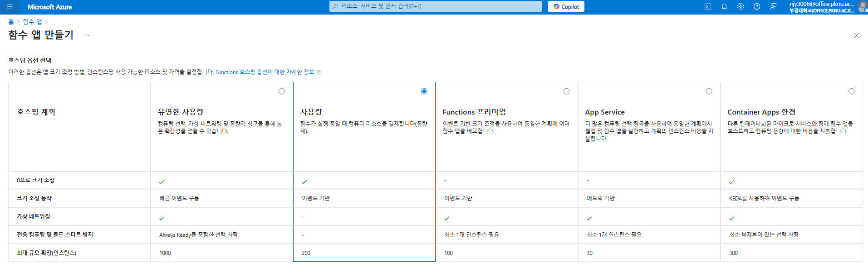Click the Functions 프리미엄 plan heading
The height and width of the screenshot is (275, 868).
point(474,112)
